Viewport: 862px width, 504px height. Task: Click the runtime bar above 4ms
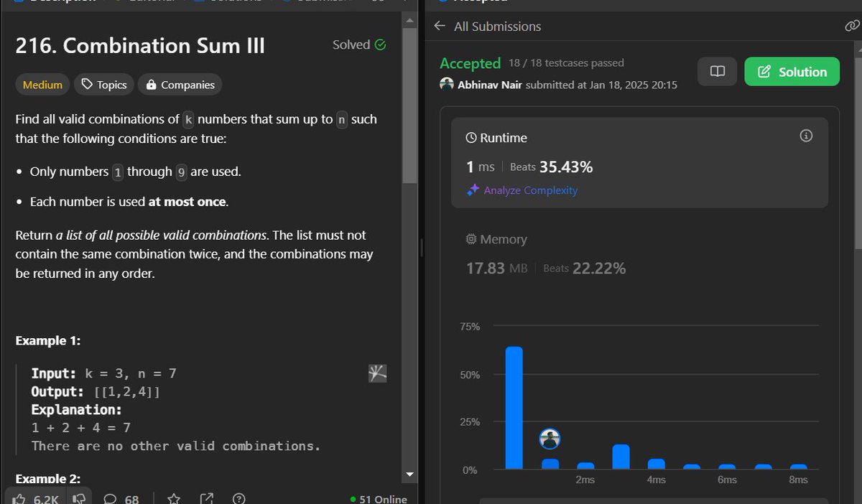click(x=657, y=464)
